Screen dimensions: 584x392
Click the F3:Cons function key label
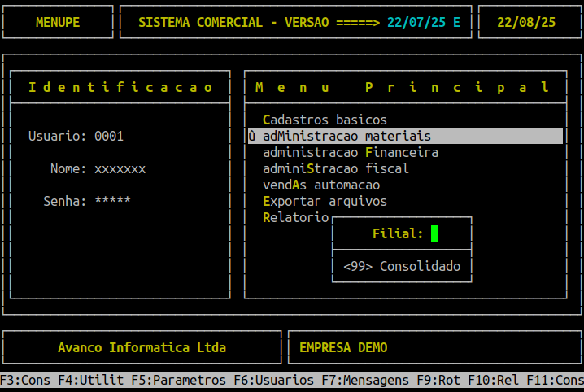(x=25, y=380)
